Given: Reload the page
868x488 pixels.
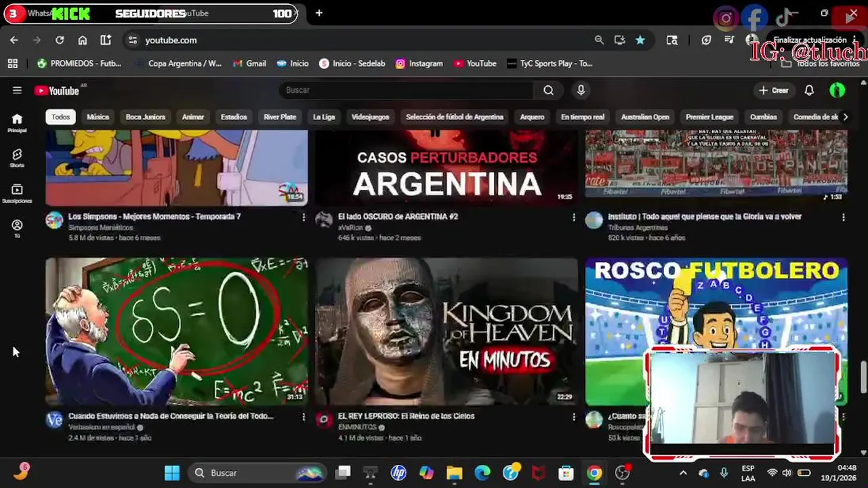Looking at the screenshot, I should coord(60,40).
